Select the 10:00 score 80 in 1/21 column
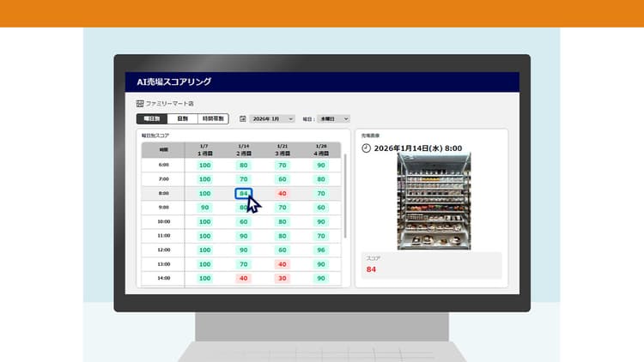 pyautogui.click(x=283, y=221)
